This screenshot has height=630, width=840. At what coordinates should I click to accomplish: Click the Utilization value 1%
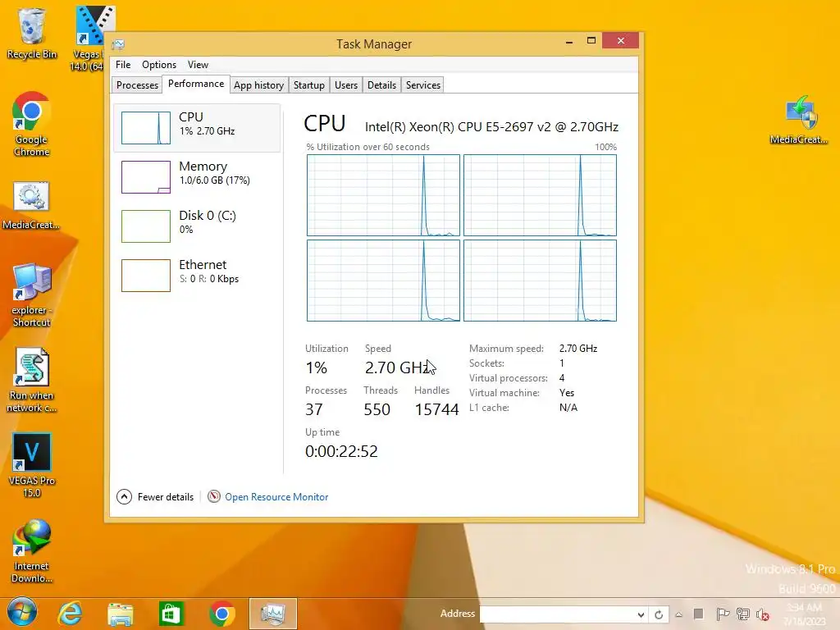coord(316,367)
